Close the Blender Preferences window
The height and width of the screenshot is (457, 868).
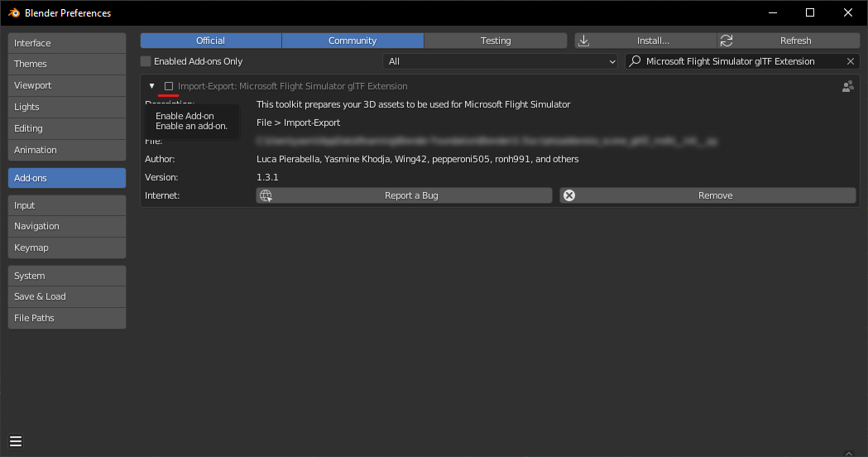(848, 12)
